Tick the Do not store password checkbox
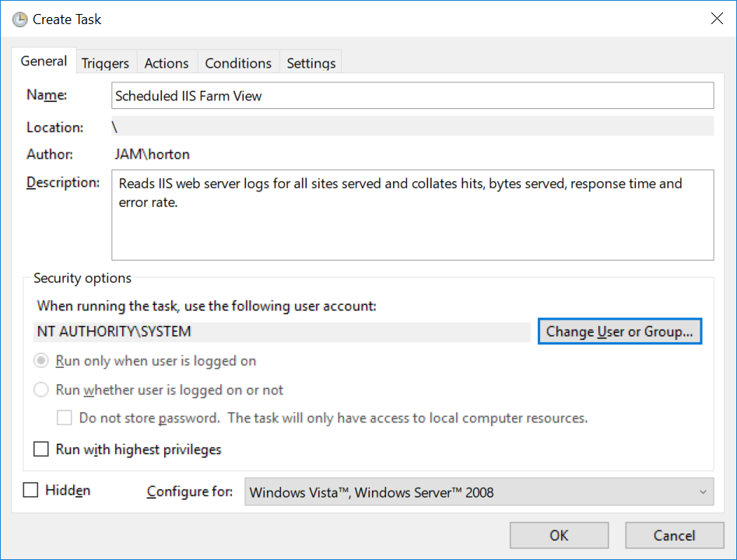 click(65, 418)
